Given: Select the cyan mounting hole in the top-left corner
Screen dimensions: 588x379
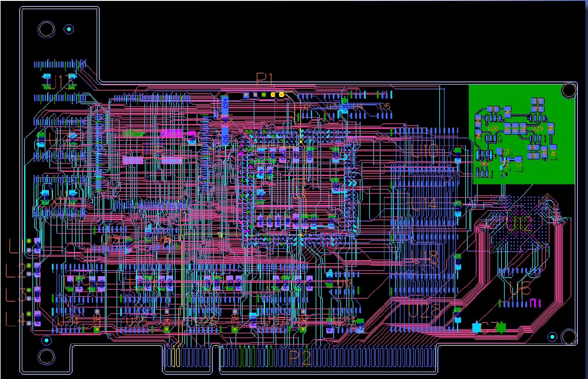Looking at the screenshot, I should [69, 29].
